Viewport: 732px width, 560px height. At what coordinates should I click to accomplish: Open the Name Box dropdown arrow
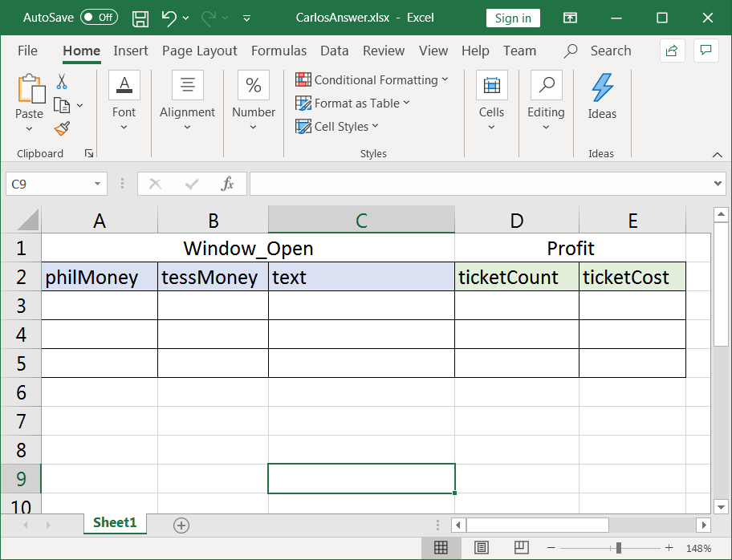click(97, 184)
